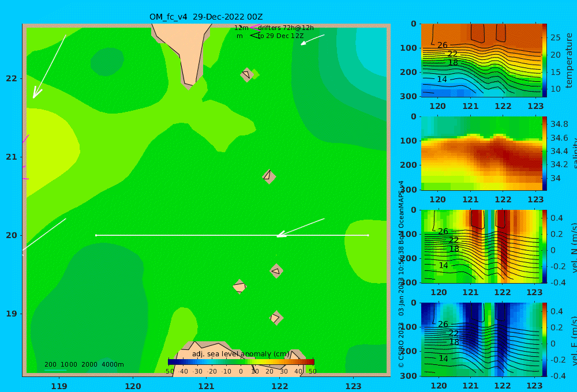Image resolution: width=577 pixels, height=392 pixels.
Task: Open the northward velocity section plot
Action: 481,246
